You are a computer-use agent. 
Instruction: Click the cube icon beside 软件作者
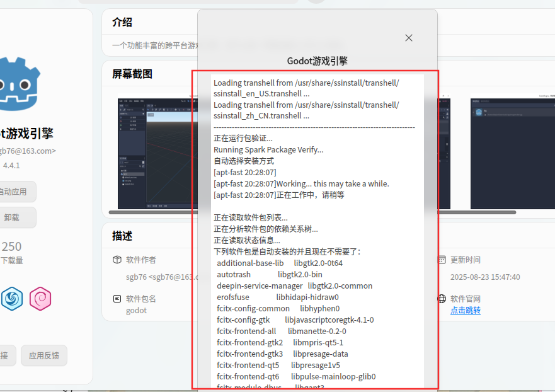coord(117,260)
